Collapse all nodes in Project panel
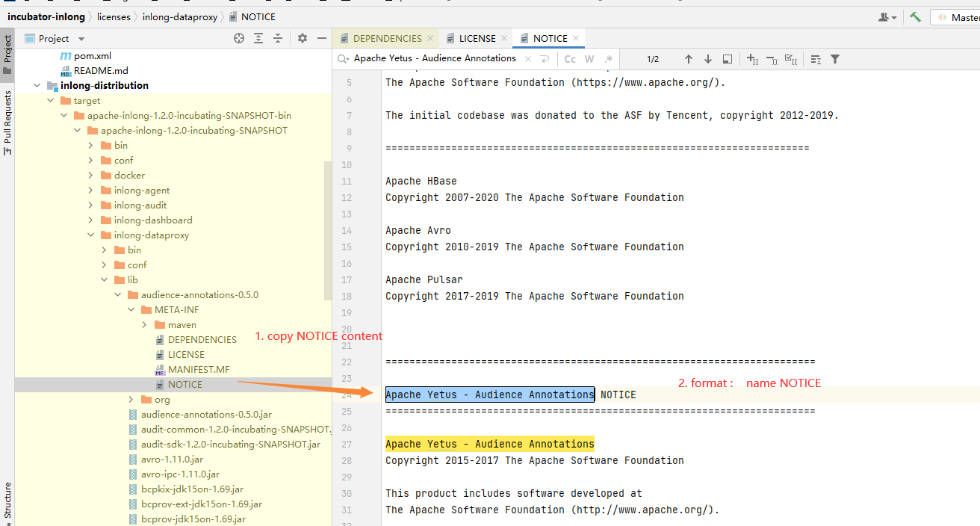This screenshot has height=526, width=980. [278, 38]
